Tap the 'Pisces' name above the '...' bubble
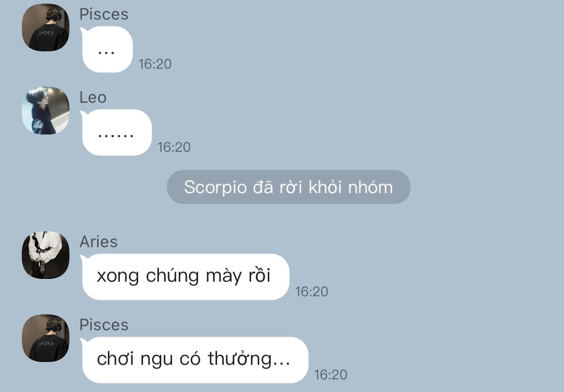This screenshot has width=564, height=392. click(104, 14)
